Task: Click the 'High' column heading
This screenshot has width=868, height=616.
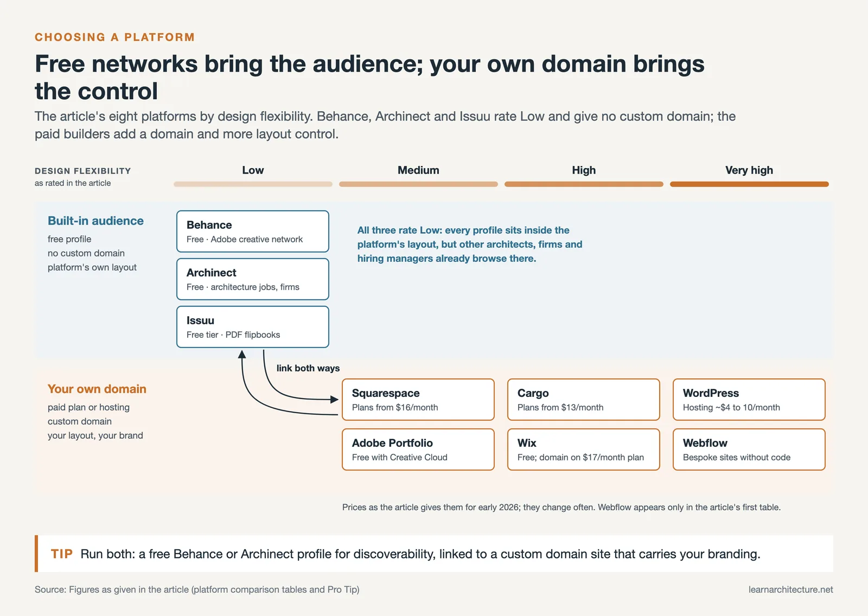Action: (x=584, y=170)
